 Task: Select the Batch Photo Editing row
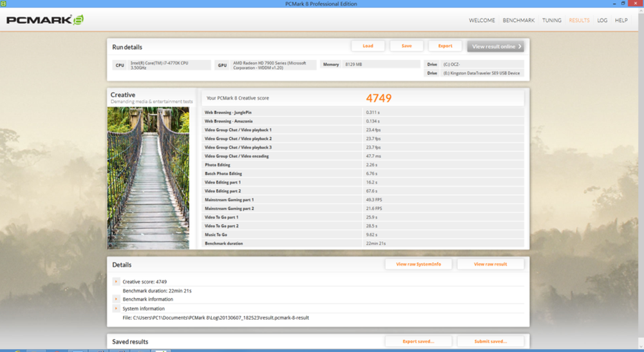tap(363, 173)
